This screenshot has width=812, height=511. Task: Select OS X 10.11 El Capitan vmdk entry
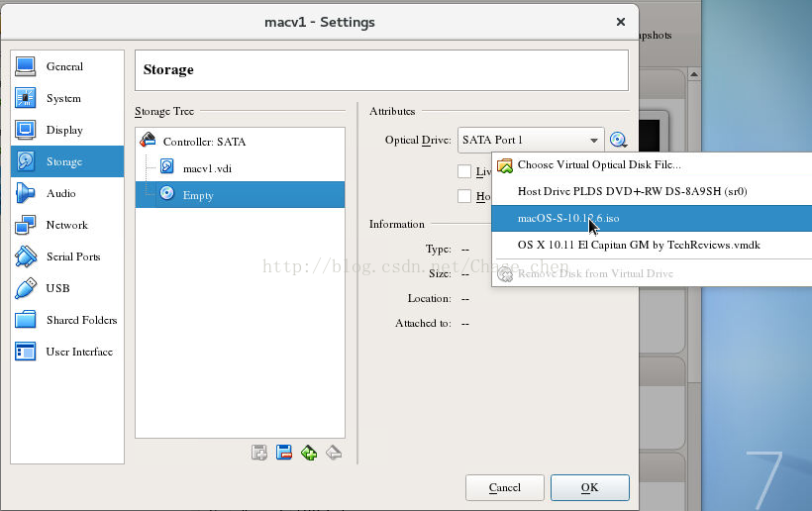pyautogui.click(x=652, y=245)
